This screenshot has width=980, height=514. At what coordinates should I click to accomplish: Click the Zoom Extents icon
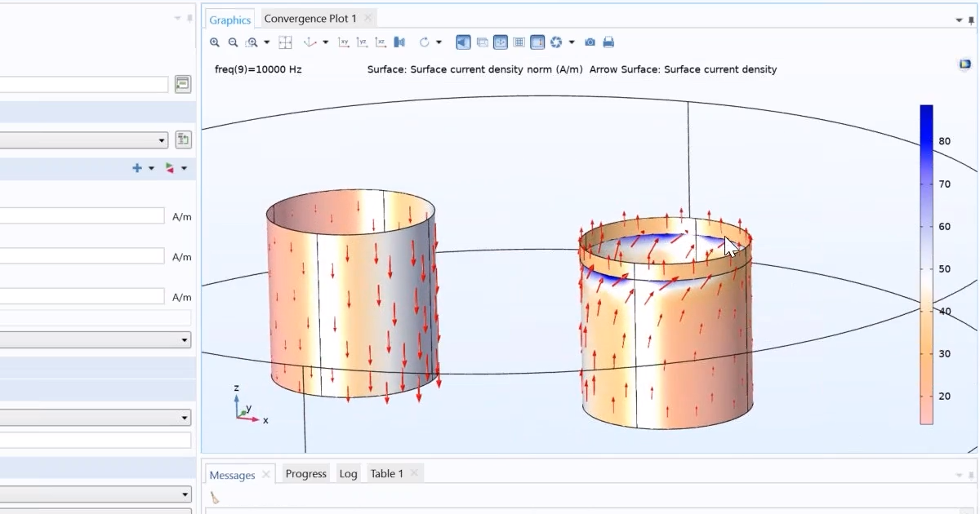286,42
